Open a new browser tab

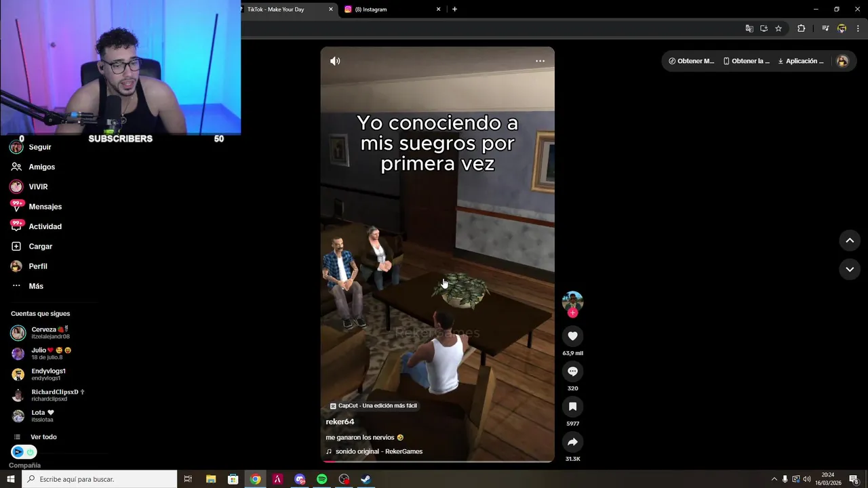(454, 9)
